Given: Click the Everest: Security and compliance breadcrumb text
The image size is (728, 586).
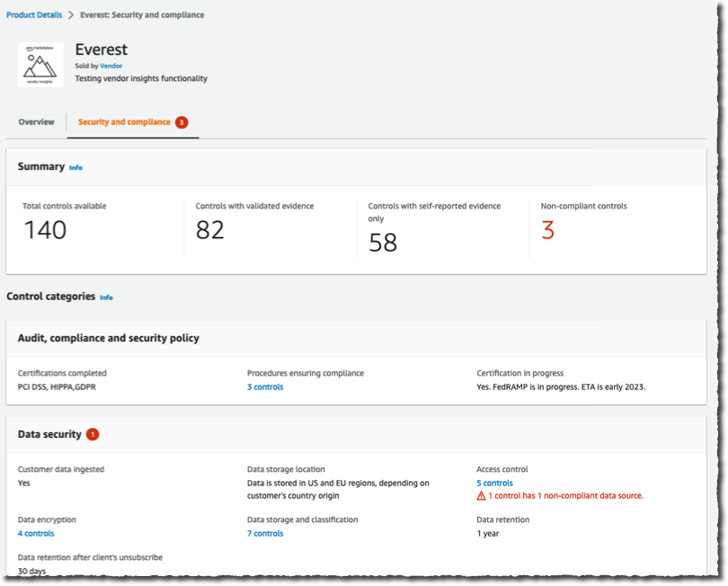Looking at the screenshot, I should click(x=142, y=15).
